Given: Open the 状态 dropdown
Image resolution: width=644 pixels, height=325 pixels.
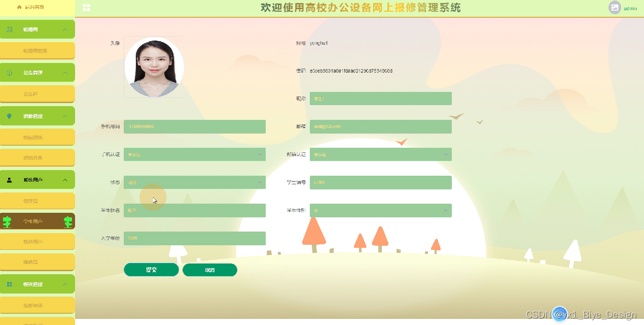Looking at the screenshot, I should pyautogui.click(x=195, y=182).
